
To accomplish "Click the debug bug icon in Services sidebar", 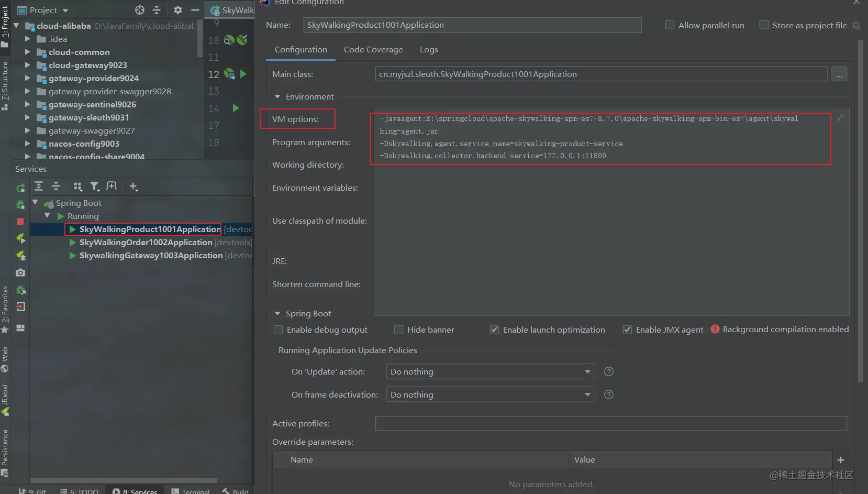I will coord(20,204).
